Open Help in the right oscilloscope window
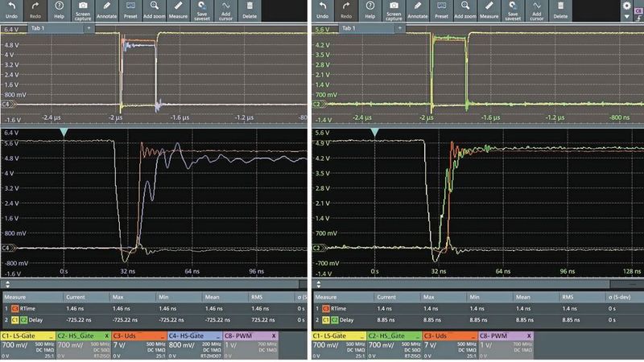644x362 pixels. [370, 10]
